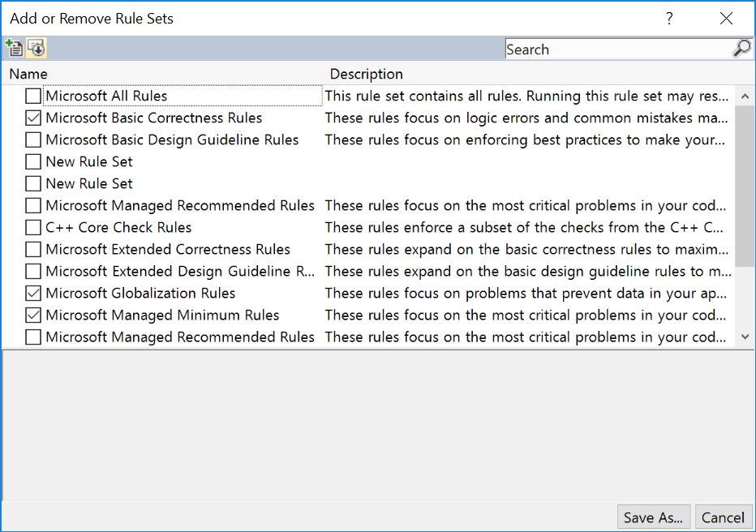Tick the C++ Core Check Rules checkbox
756x532 pixels.
(x=33, y=228)
